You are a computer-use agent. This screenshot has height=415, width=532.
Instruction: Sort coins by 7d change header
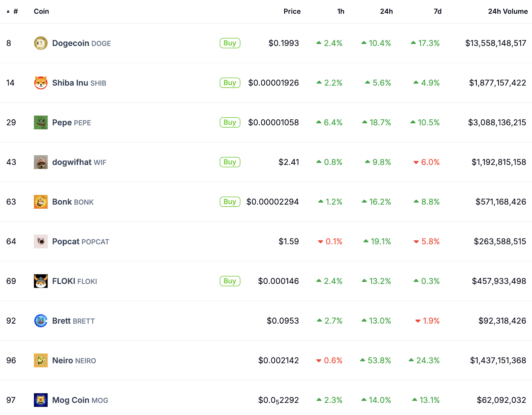click(x=437, y=12)
